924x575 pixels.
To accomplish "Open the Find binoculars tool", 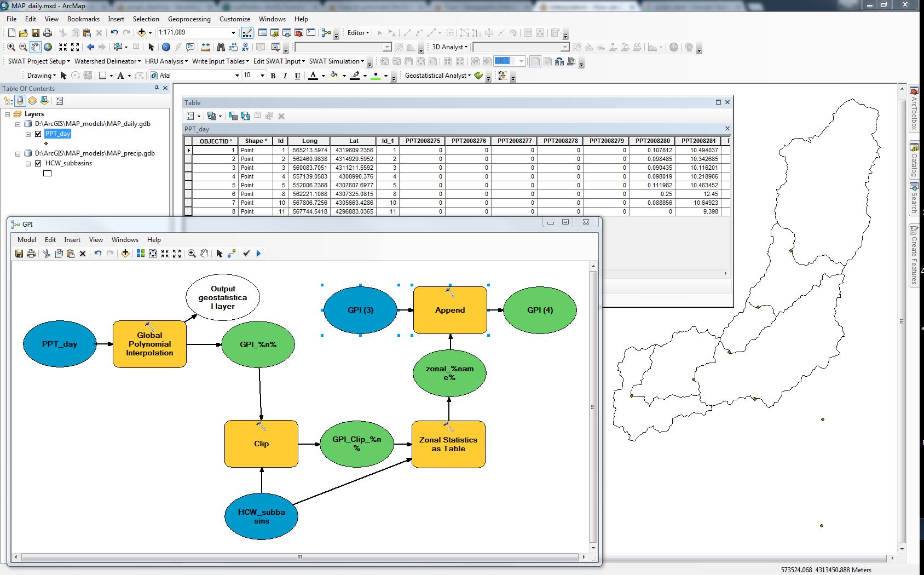I will [x=221, y=47].
